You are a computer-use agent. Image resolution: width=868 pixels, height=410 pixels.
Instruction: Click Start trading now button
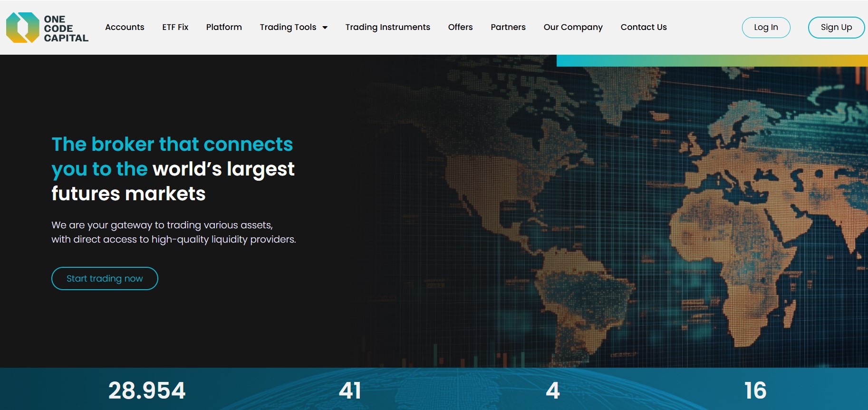105,278
